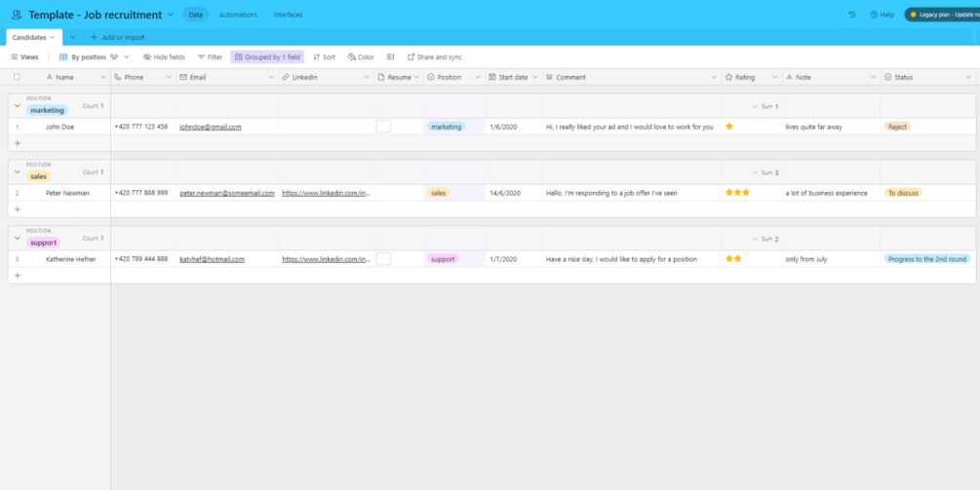
Task: Click the Comment column header
Action: [632, 77]
